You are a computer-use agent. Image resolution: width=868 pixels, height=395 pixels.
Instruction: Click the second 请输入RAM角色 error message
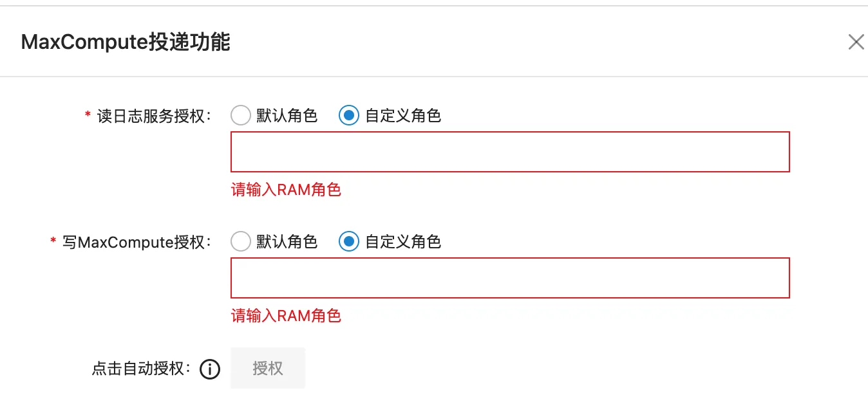click(286, 316)
